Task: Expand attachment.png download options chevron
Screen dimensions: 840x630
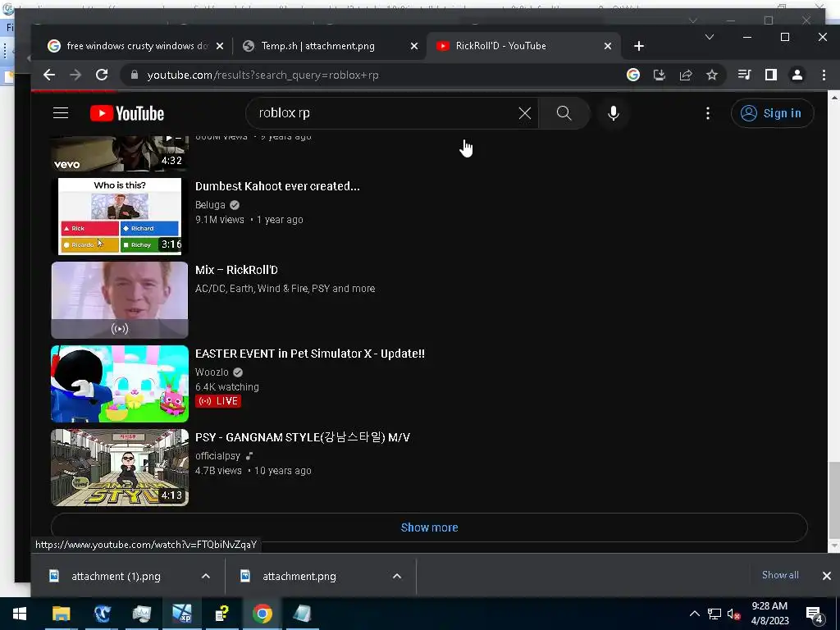Action: (397, 577)
